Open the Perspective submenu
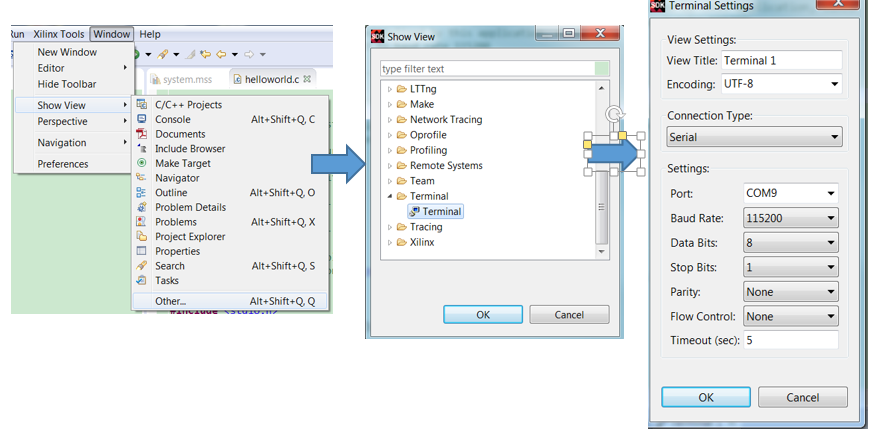The width and height of the screenshot is (876, 437). [73, 121]
